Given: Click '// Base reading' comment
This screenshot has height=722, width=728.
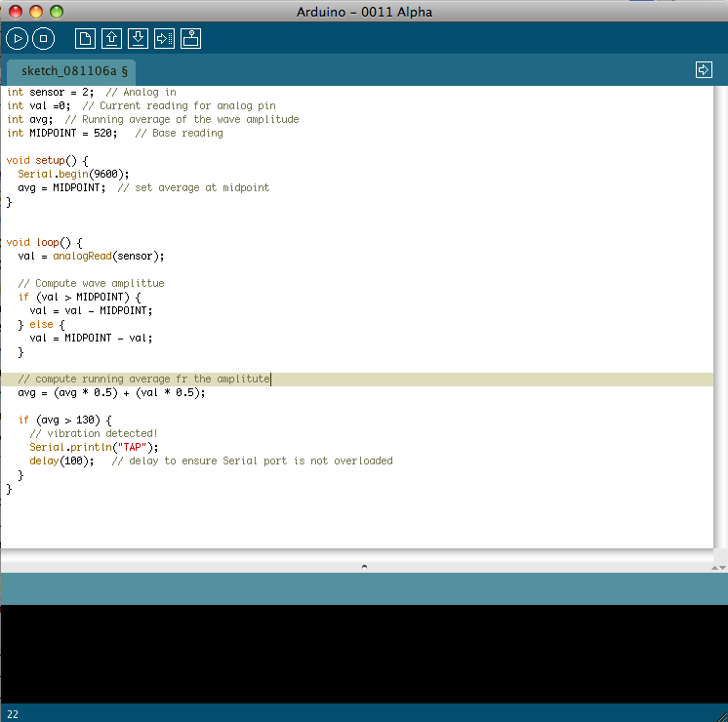Looking at the screenshot, I should coord(180,134).
